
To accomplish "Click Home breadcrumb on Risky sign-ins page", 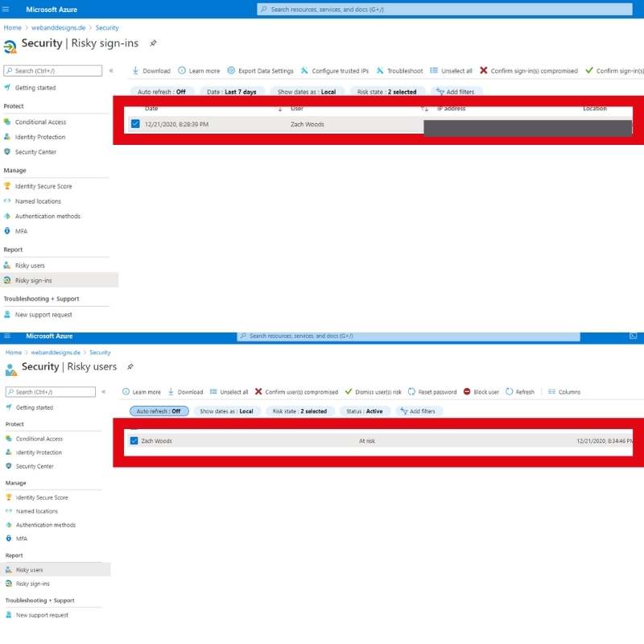I will [12, 27].
